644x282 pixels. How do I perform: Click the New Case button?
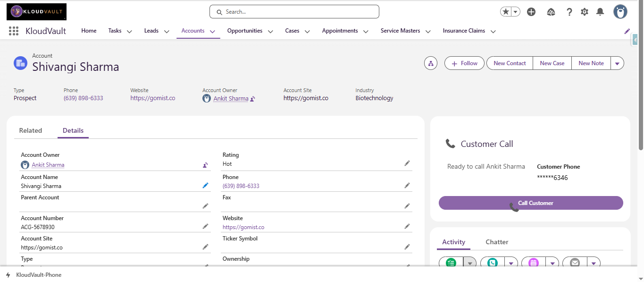552,63
